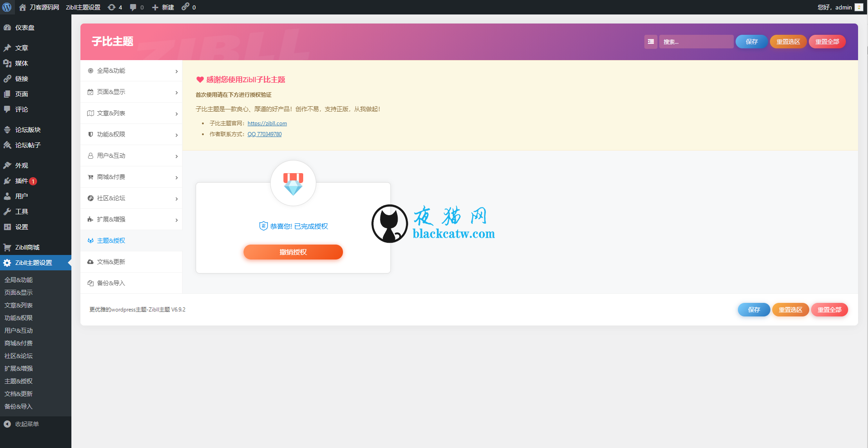Open the 刀客源码网 site home icon

23,7
